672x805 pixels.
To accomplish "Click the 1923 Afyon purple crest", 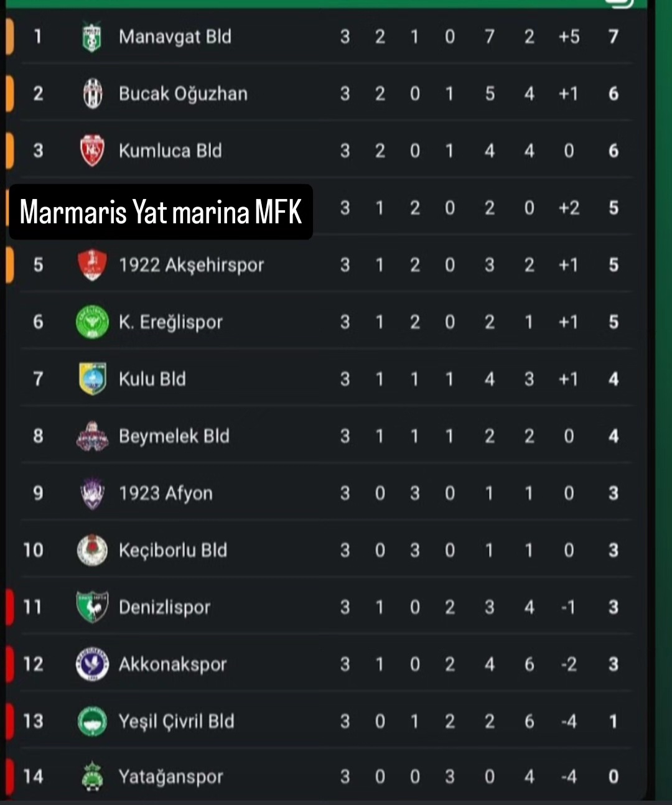I will [x=92, y=493].
